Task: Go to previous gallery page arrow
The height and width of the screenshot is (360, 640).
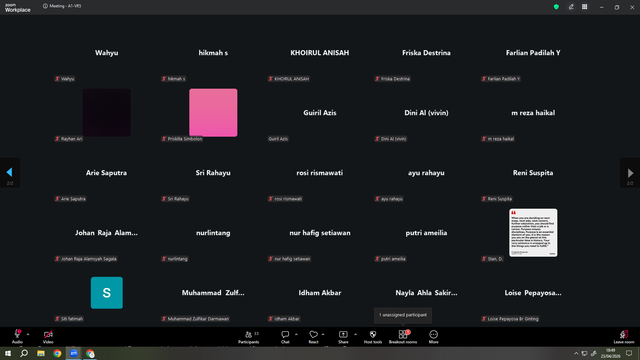Action: [9, 173]
